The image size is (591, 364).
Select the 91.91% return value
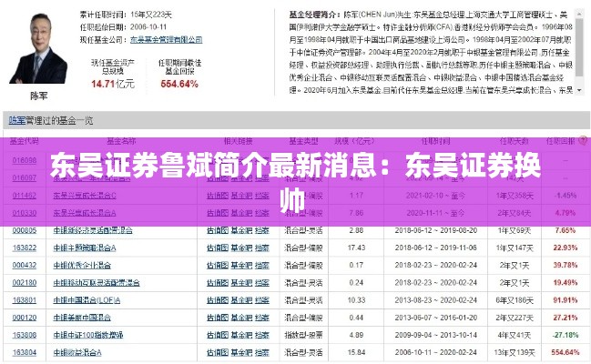(566, 300)
